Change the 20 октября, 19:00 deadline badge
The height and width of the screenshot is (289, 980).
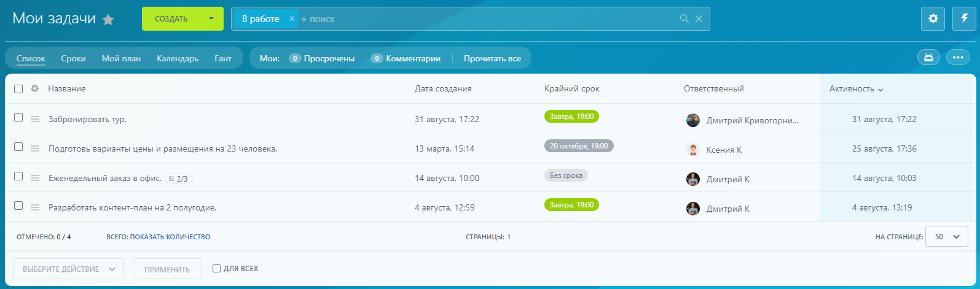coord(579,146)
